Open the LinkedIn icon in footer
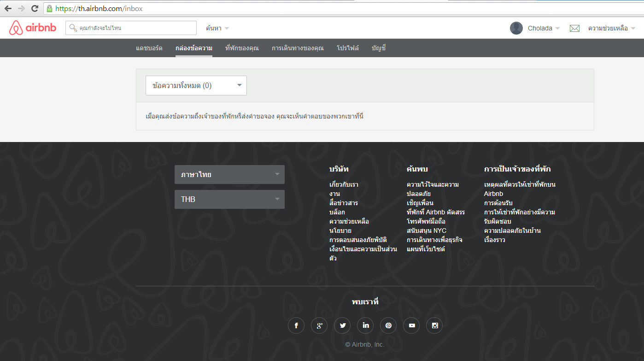This screenshot has width=644, height=361. tap(365, 325)
